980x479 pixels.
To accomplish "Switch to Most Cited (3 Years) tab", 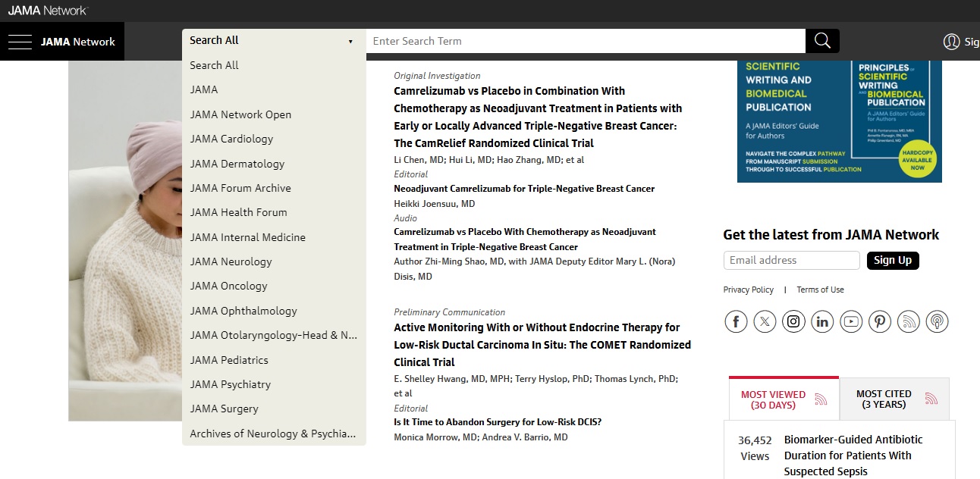I will pyautogui.click(x=894, y=399).
